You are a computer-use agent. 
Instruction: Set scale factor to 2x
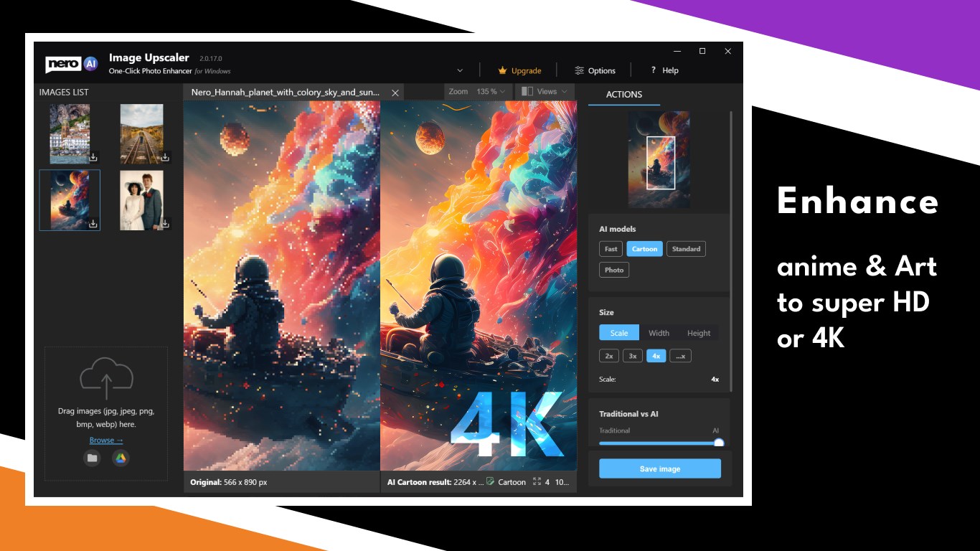[609, 356]
